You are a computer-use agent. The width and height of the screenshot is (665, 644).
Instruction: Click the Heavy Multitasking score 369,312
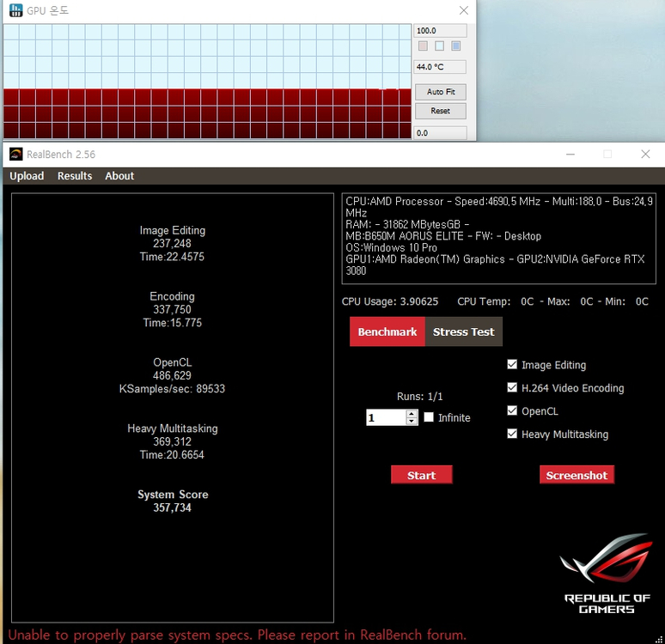(172, 441)
